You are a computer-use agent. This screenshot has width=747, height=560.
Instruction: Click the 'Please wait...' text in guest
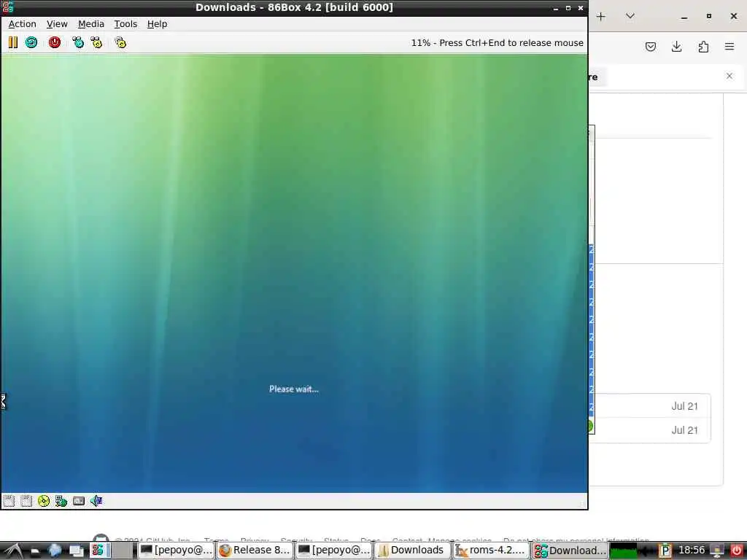click(x=294, y=389)
